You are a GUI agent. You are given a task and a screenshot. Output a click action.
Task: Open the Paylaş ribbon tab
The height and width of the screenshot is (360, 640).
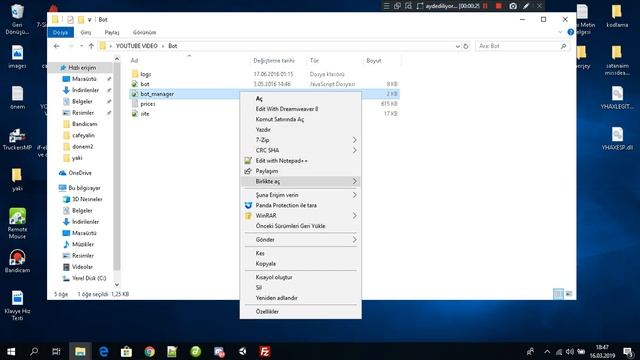click(112, 32)
